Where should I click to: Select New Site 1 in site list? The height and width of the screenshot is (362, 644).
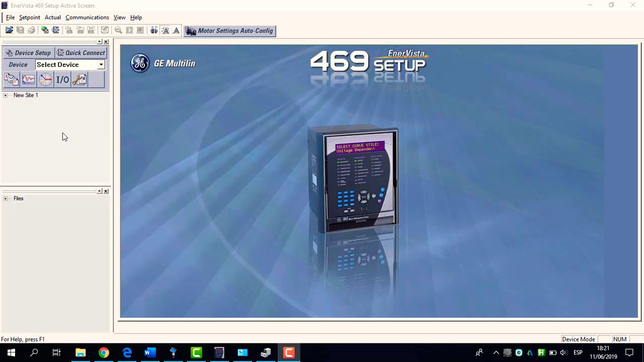pos(26,95)
